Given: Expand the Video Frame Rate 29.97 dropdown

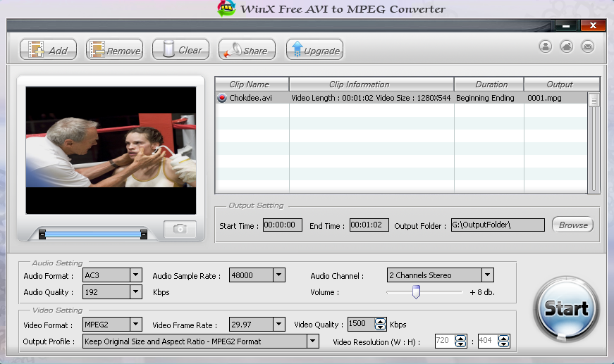Looking at the screenshot, I should 278,324.
